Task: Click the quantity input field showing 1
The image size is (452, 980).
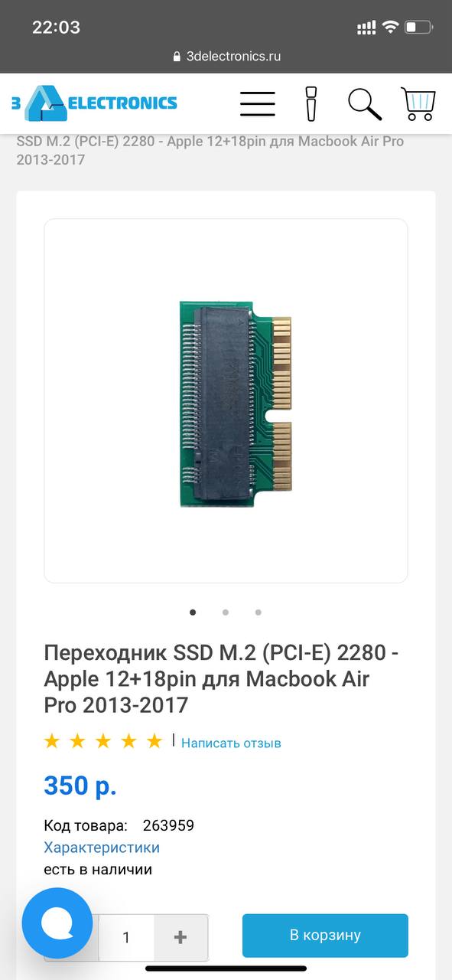Action: [126, 937]
